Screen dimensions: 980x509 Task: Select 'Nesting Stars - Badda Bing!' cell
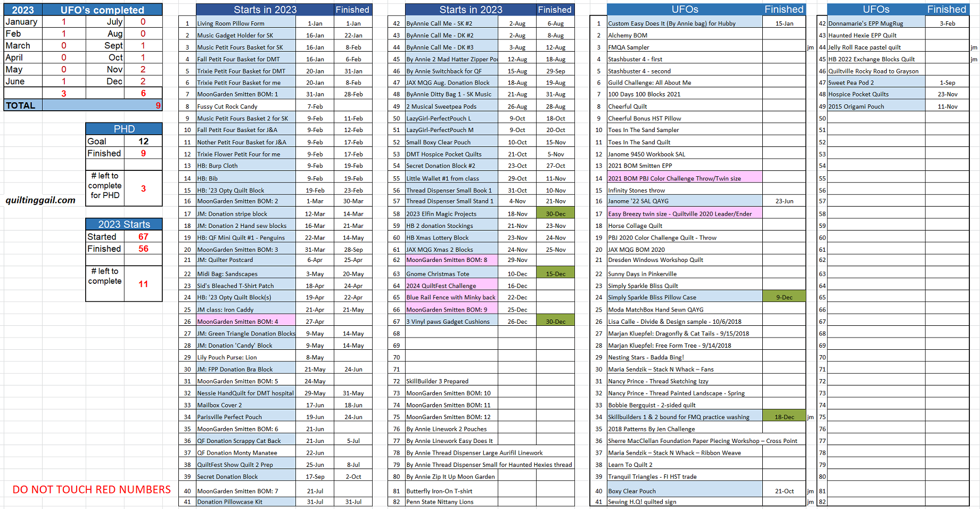click(x=684, y=357)
